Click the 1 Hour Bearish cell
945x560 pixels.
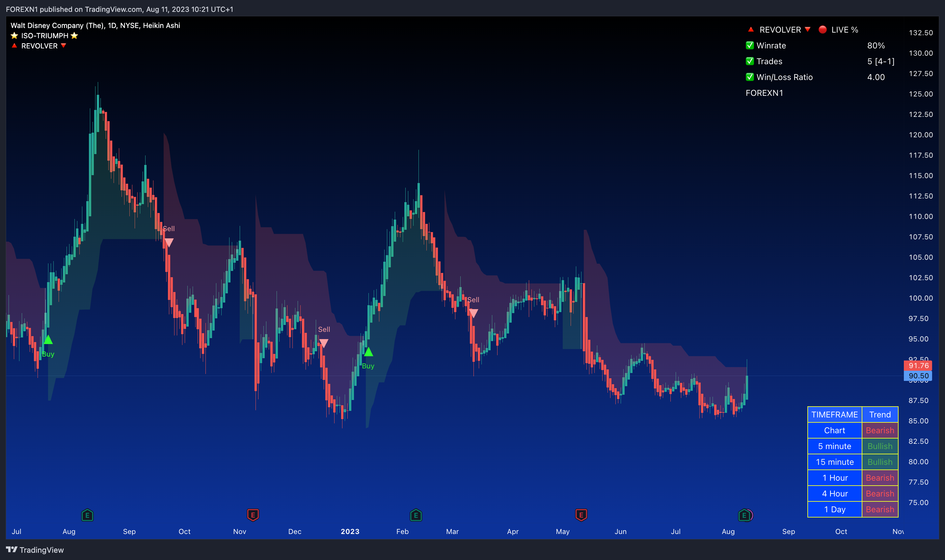[880, 478]
